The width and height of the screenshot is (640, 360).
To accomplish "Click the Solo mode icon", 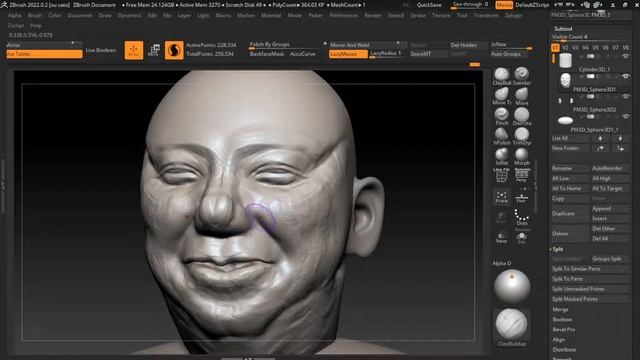I will 522,238.
